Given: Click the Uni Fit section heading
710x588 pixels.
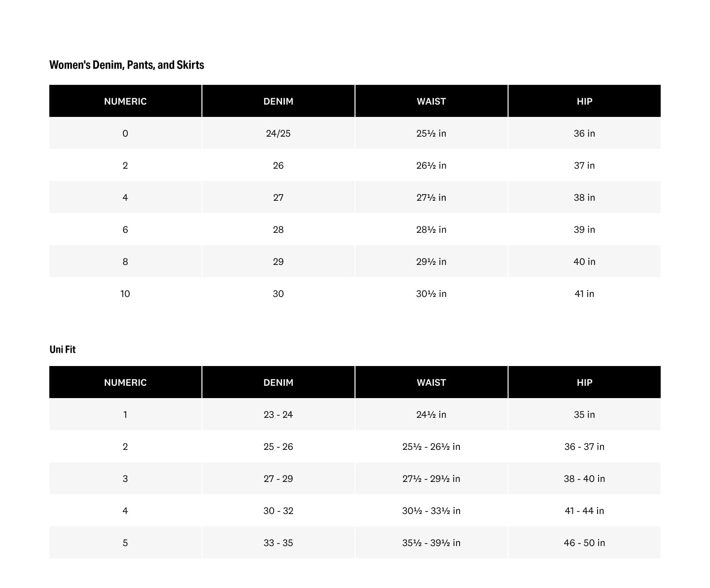Looking at the screenshot, I should [63, 349].
